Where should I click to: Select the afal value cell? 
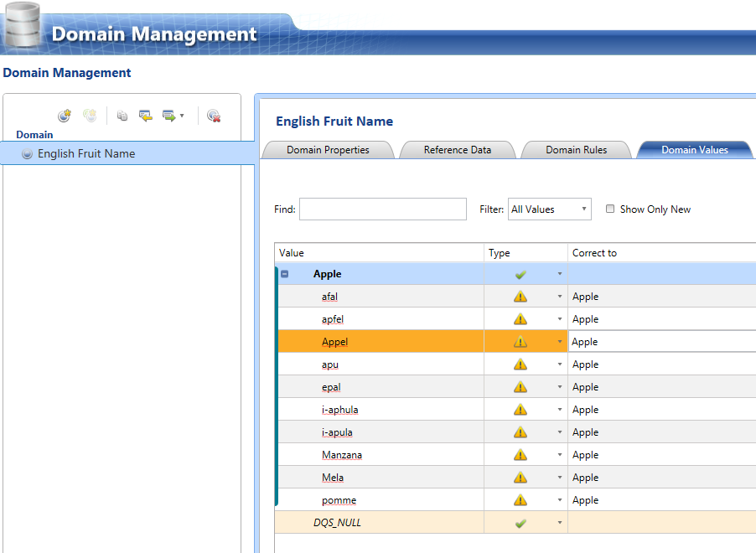click(381, 297)
